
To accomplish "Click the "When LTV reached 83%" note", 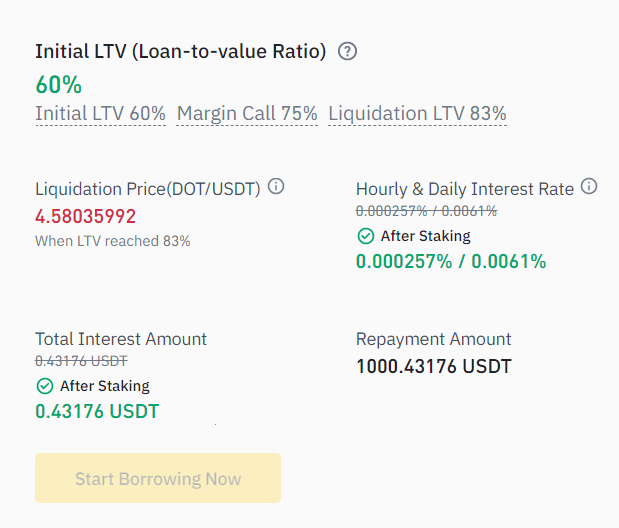I will coord(113,241).
